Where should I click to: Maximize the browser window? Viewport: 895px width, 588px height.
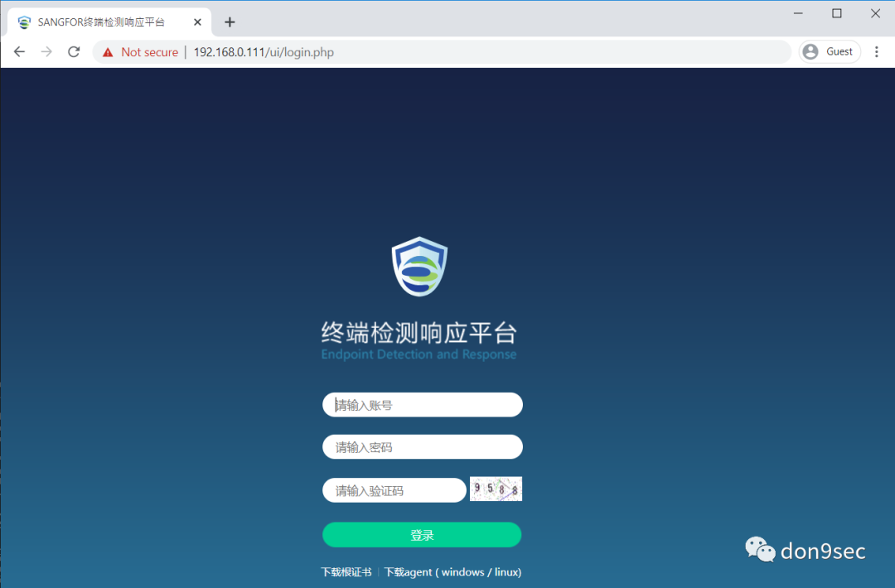837,13
